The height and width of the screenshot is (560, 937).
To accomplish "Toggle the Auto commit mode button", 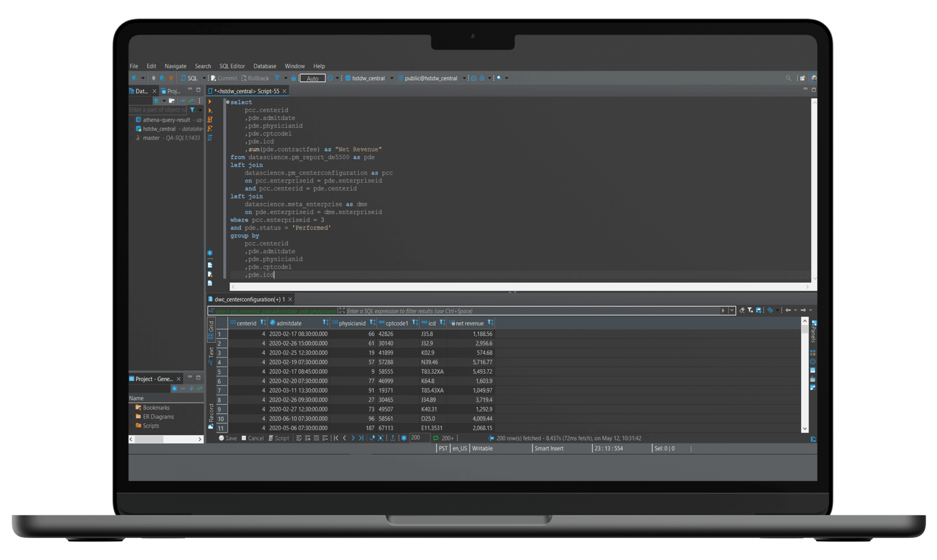I will tap(312, 78).
